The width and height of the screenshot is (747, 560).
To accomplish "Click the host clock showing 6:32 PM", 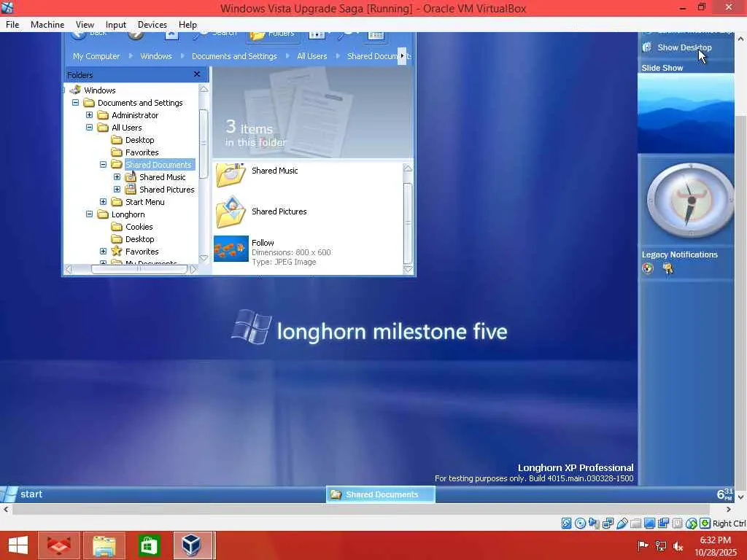I will click(716, 540).
